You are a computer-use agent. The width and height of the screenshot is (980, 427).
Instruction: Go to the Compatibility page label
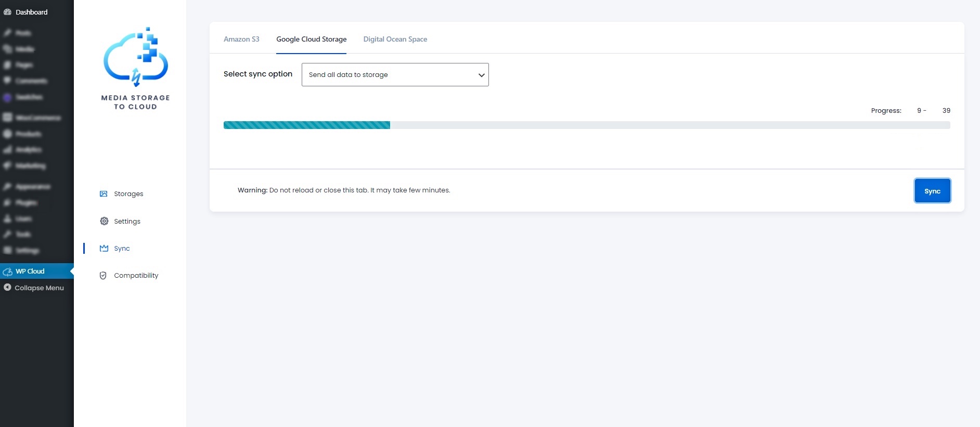coord(136,276)
